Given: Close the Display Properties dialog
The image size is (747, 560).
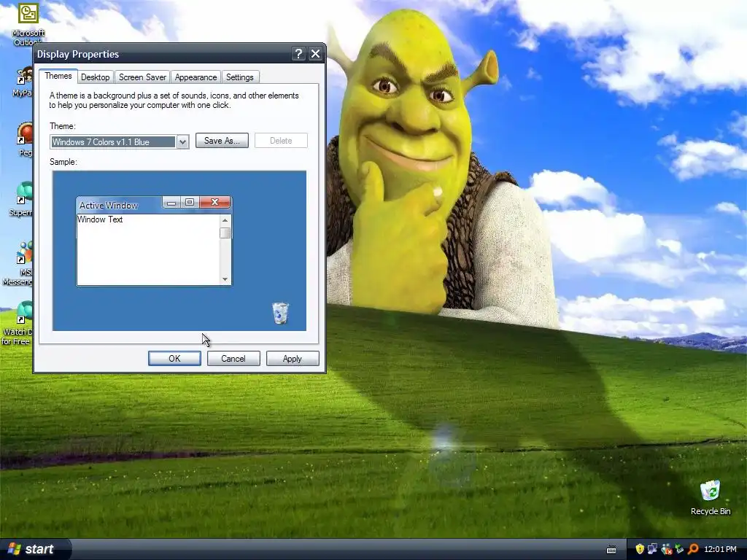Looking at the screenshot, I should point(315,54).
